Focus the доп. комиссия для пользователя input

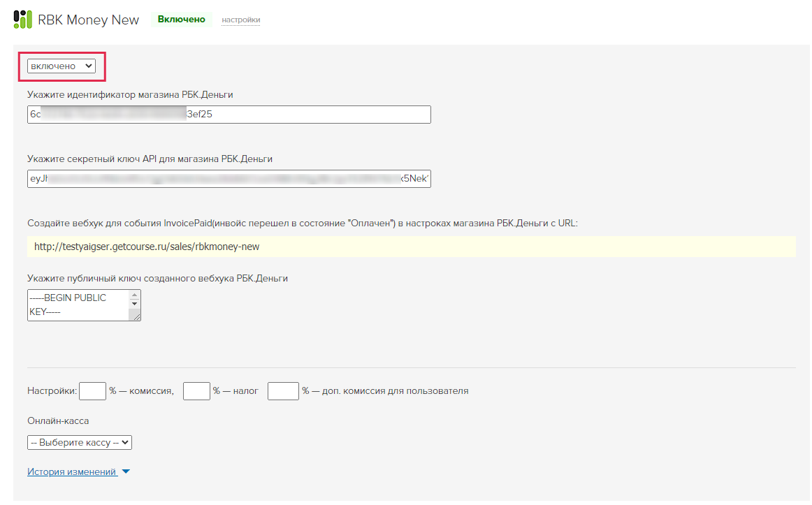click(283, 390)
